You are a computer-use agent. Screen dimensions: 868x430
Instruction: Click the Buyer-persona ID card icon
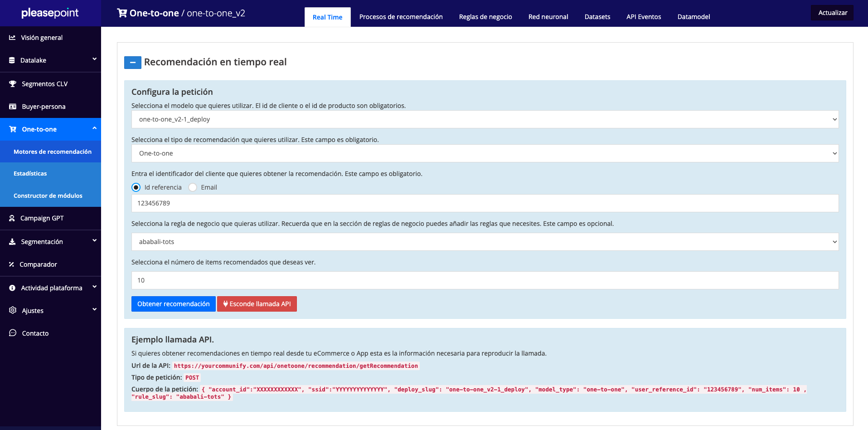pos(13,107)
